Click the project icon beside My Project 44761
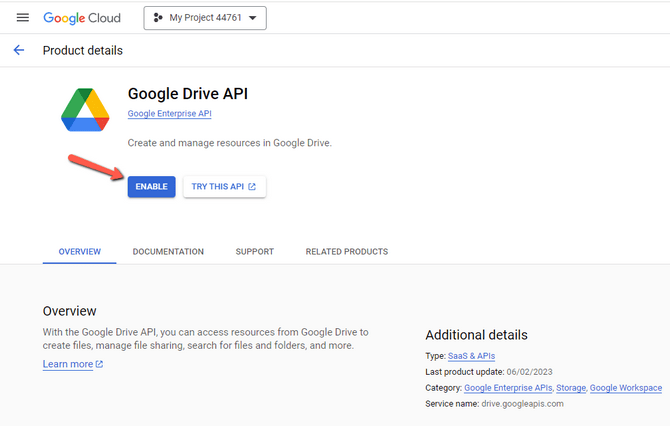The height and width of the screenshot is (426, 670). (x=158, y=18)
